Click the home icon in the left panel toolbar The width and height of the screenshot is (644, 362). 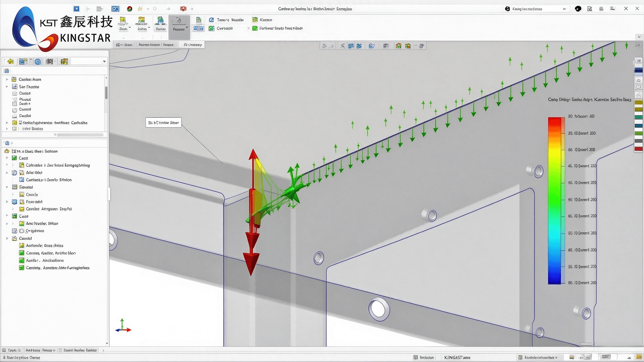pos(11,62)
